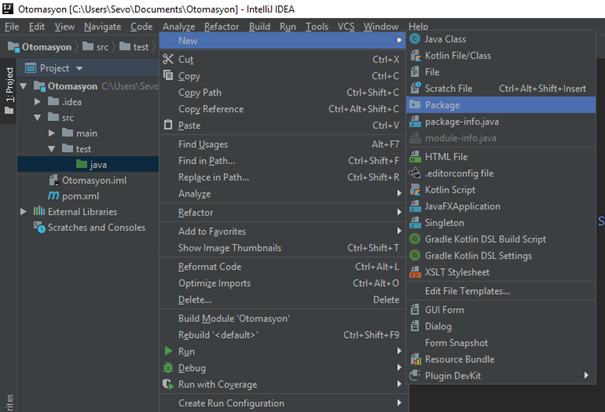Viewport: 605px width, 412px height.
Task: Click the Gradle Kotlin DSL Settings icon
Action: (x=415, y=255)
